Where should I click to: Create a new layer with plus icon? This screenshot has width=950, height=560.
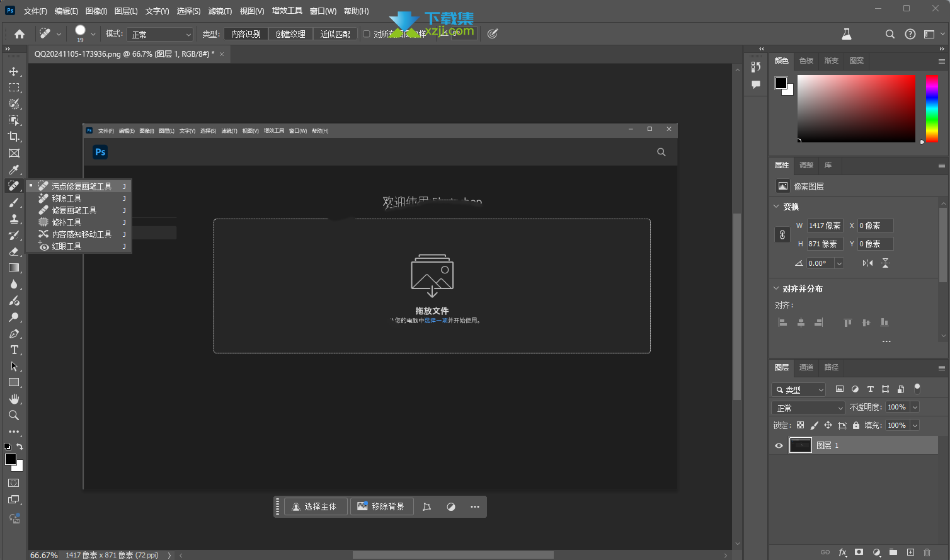910,552
